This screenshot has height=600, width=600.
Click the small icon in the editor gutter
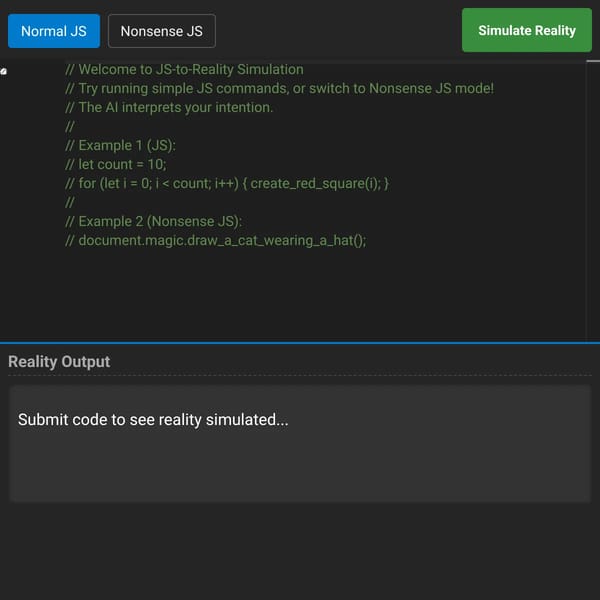pos(3,71)
